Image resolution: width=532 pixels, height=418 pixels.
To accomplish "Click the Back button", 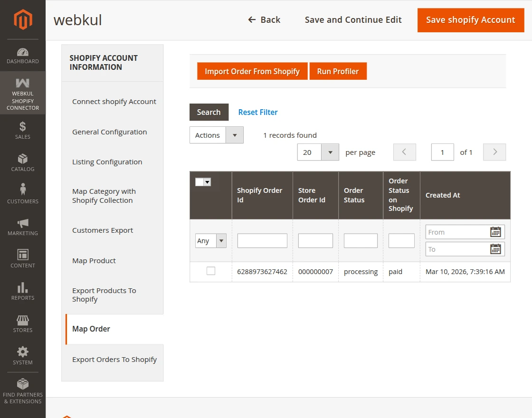I will click(264, 19).
